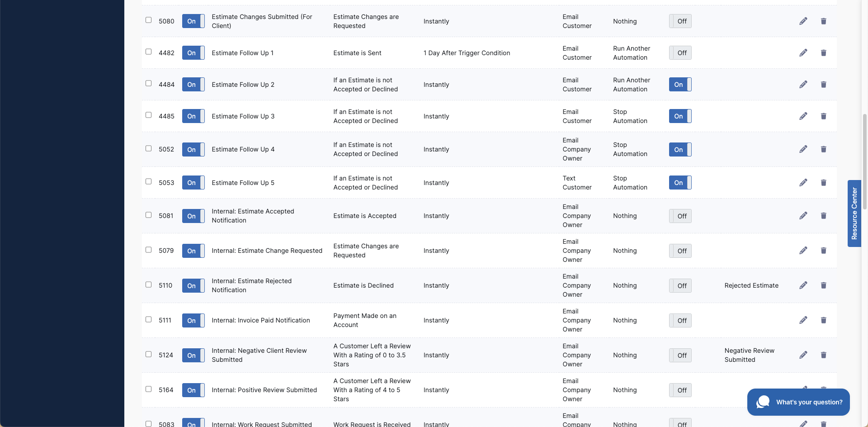Disable Estimate Follow Up 1 status toggle
Image resolution: width=868 pixels, height=427 pixels.
click(x=193, y=53)
